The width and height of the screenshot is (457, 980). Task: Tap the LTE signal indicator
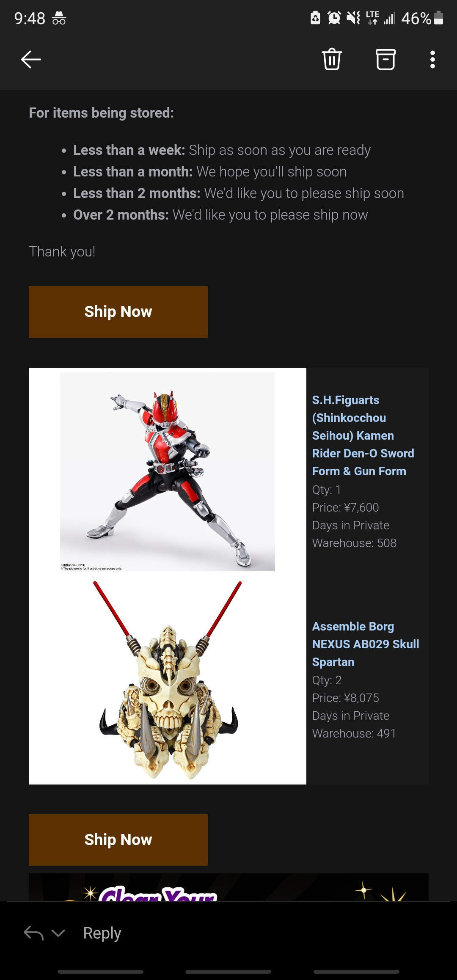click(372, 18)
